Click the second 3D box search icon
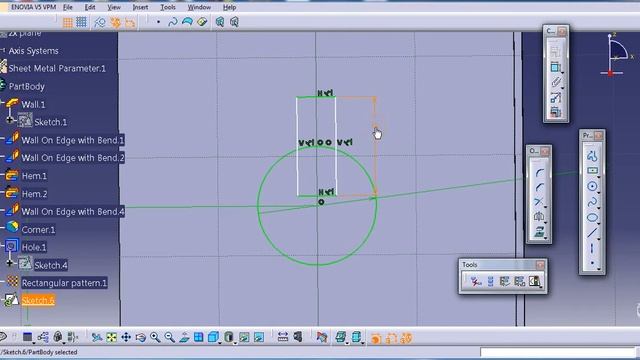The height and width of the screenshot is (360, 640). pyautogui.click(x=234, y=22)
